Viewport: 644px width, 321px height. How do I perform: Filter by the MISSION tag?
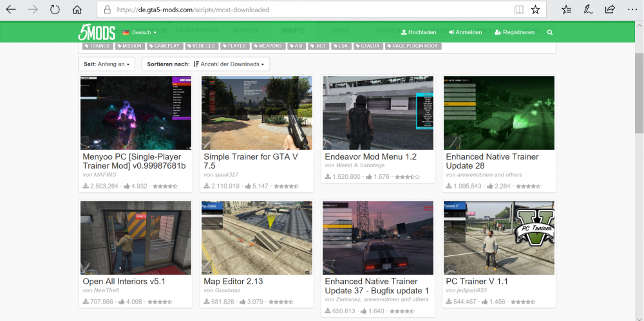[x=129, y=46]
